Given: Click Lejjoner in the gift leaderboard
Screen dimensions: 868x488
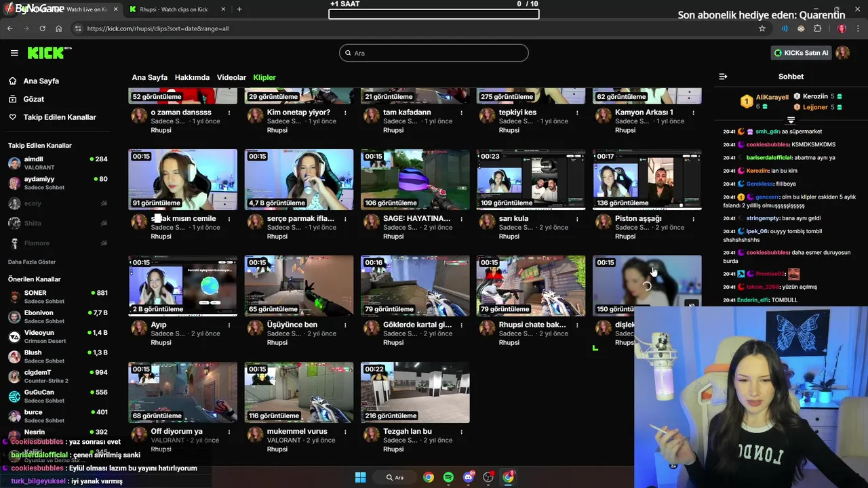Looking at the screenshot, I should [x=815, y=107].
